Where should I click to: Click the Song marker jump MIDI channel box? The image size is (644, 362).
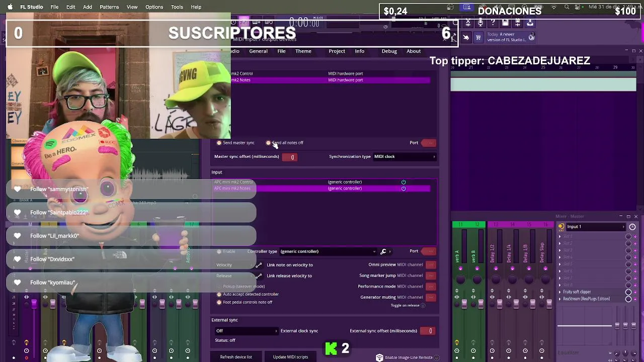click(x=431, y=276)
